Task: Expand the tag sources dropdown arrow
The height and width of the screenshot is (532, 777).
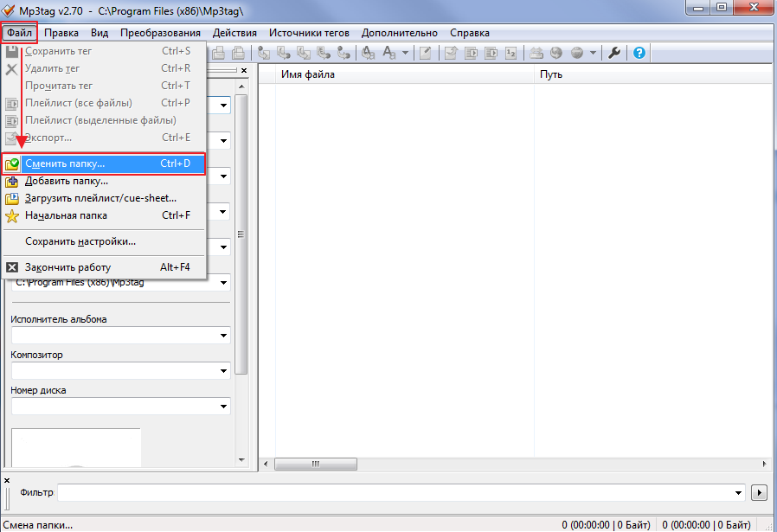Action: tap(593, 53)
